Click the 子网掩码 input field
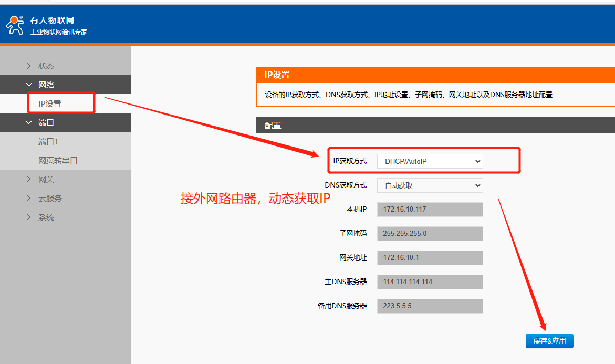The width and height of the screenshot is (615, 364). tap(430, 234)
